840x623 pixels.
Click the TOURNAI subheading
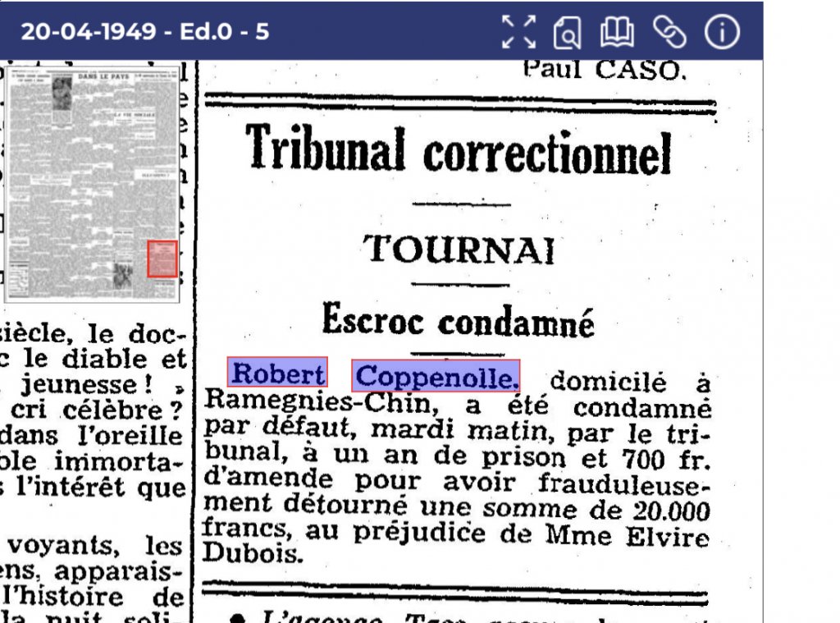[459, 249]
